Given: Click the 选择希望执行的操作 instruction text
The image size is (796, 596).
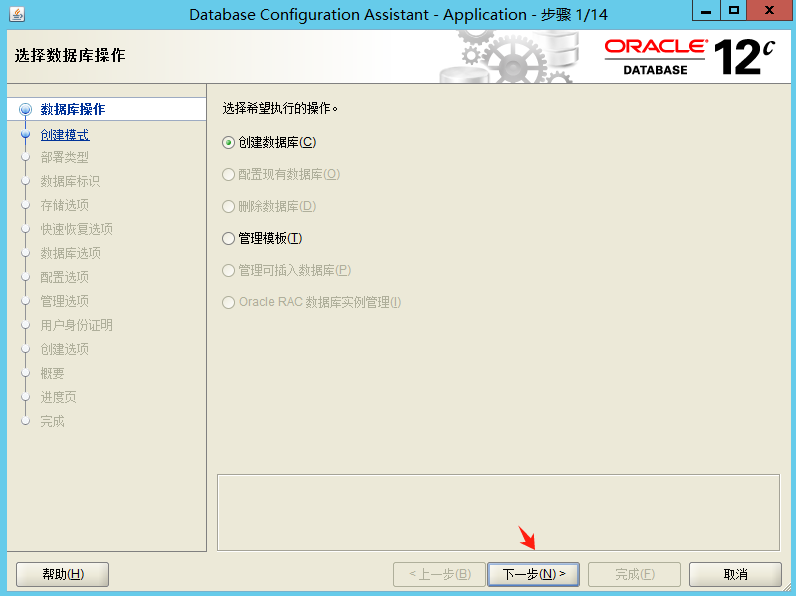Looking at the screenshot, I should tap(280, 108).
